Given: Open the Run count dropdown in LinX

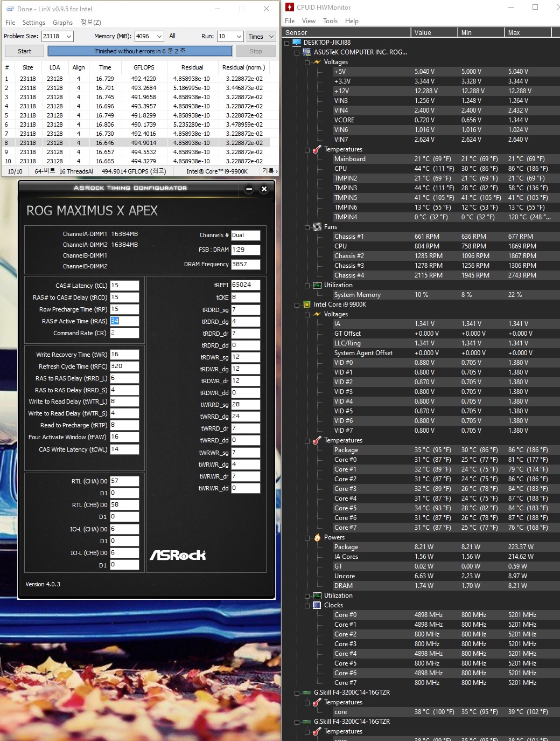Looking at the screenshot, I should click(x=239, y=36).
